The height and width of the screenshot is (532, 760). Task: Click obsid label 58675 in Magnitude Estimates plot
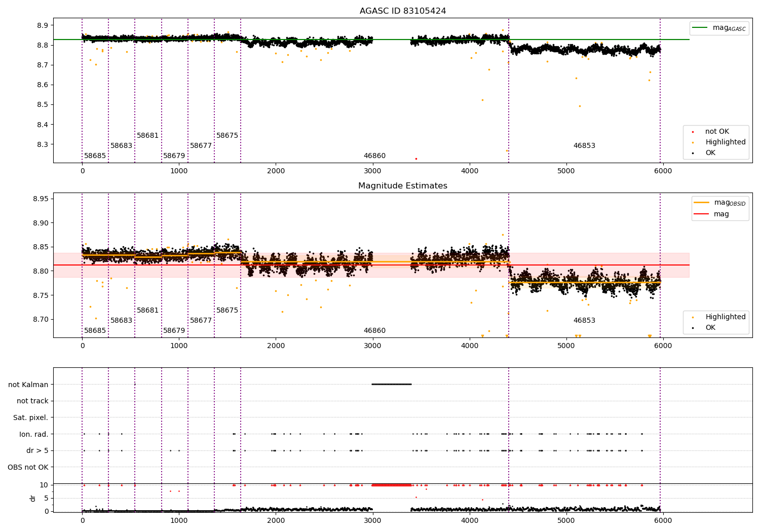227,311
